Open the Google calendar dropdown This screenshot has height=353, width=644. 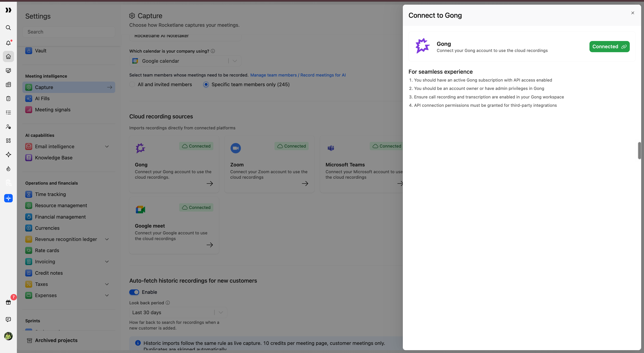point(185,61)
